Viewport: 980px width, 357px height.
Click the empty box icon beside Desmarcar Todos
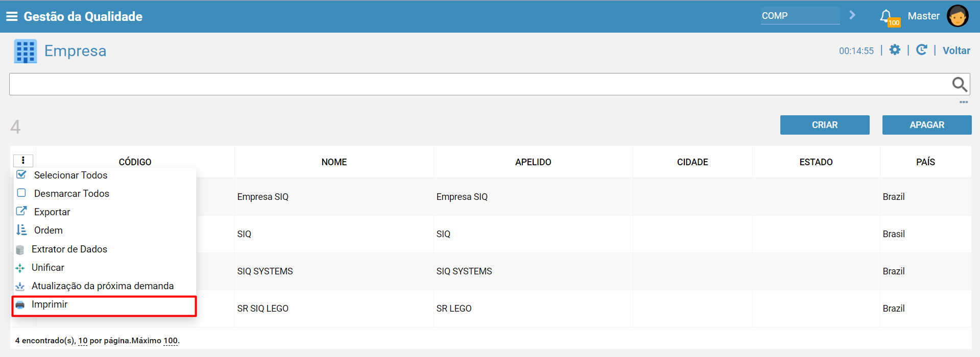click(21, 193)
